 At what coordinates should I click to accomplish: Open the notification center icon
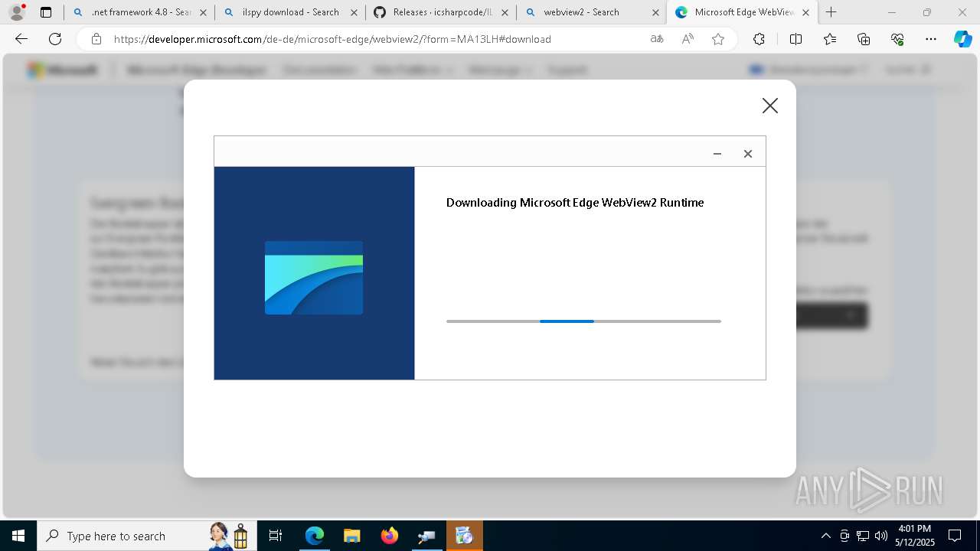click(955, 536)
